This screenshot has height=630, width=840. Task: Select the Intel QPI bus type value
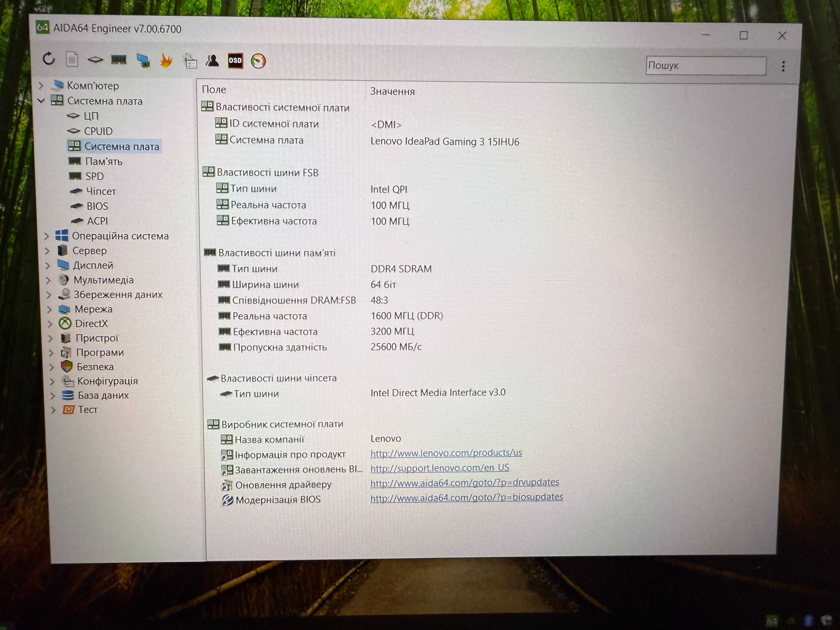(389, 190)
